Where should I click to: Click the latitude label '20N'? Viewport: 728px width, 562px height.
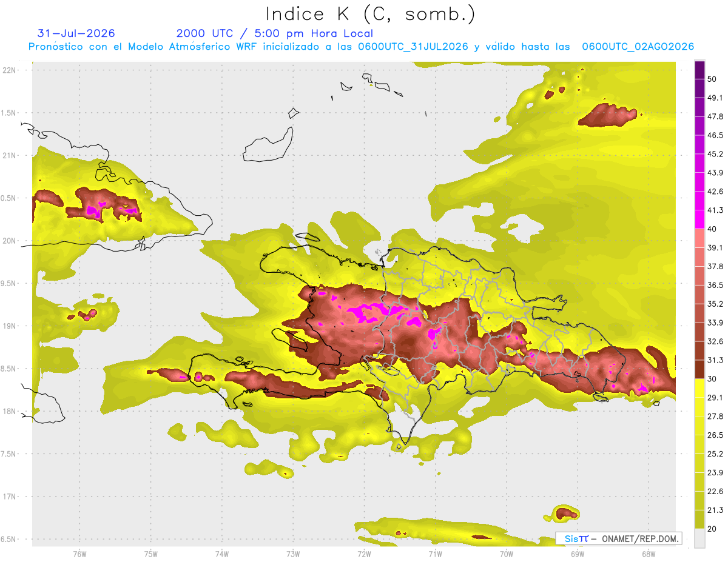[x=9, y=241]
